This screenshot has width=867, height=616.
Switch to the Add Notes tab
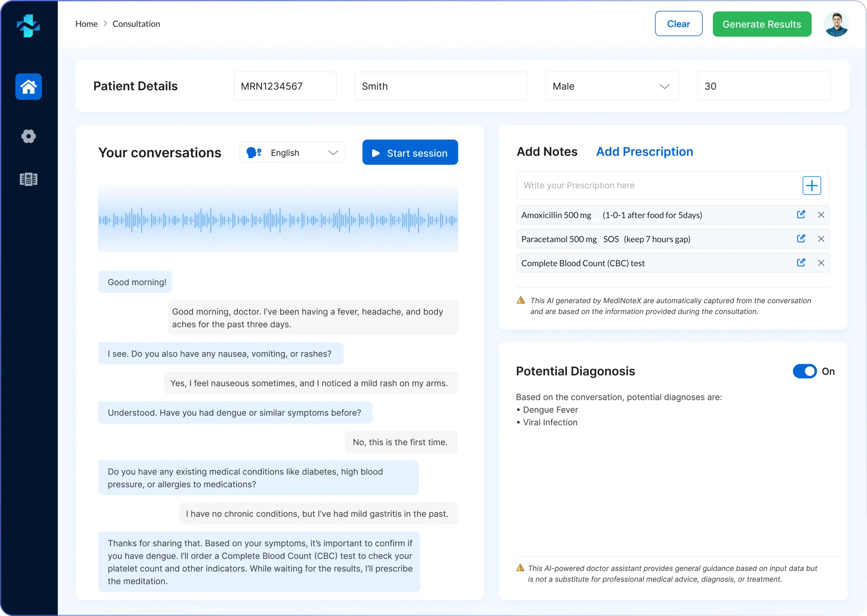[547, 152]
